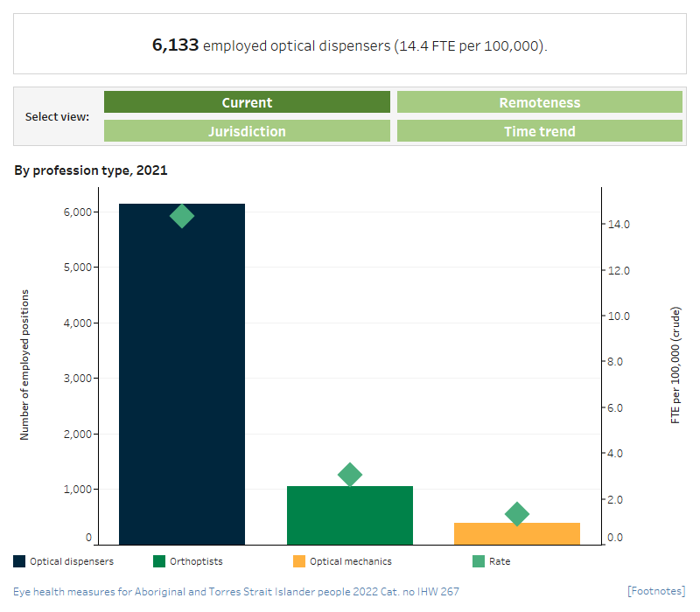Click rate diamond marker for Optical dispensers
The image size is (700, 612).
click(182, 216)
